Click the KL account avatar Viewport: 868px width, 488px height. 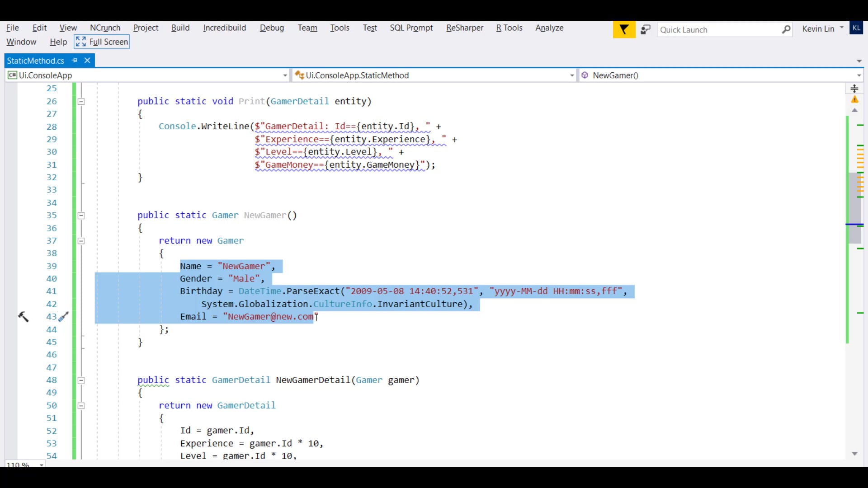click(856, 28)
